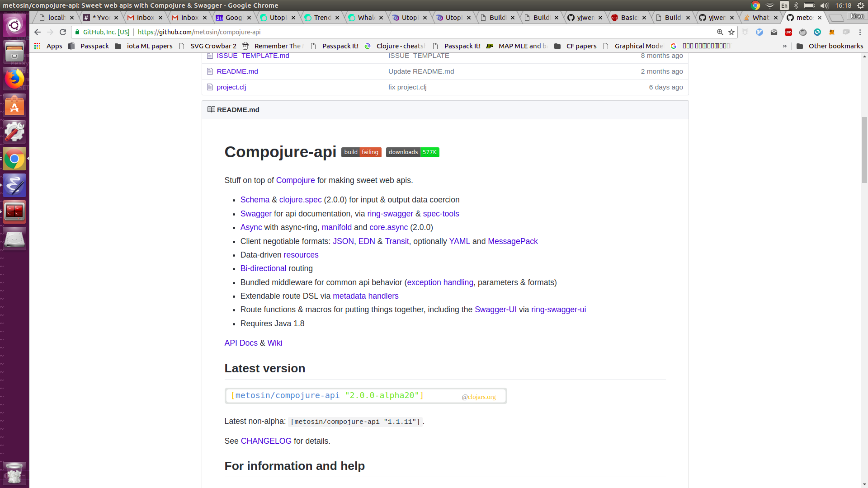Click the build failing badge
The image size is (868, 488).
(361, 152)
